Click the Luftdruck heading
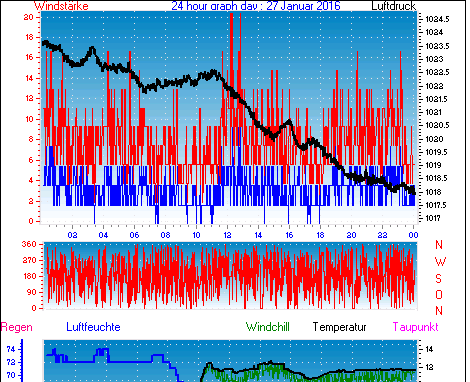 point(393,6)
